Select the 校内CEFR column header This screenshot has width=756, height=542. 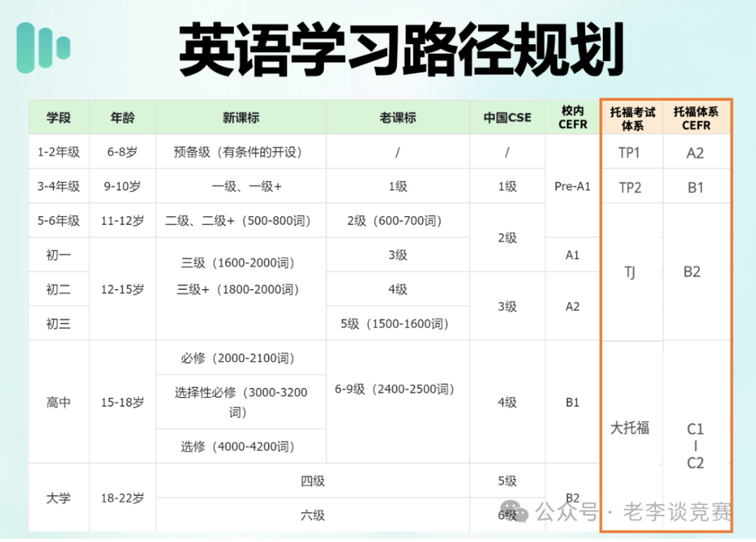[x=573, y=117]
